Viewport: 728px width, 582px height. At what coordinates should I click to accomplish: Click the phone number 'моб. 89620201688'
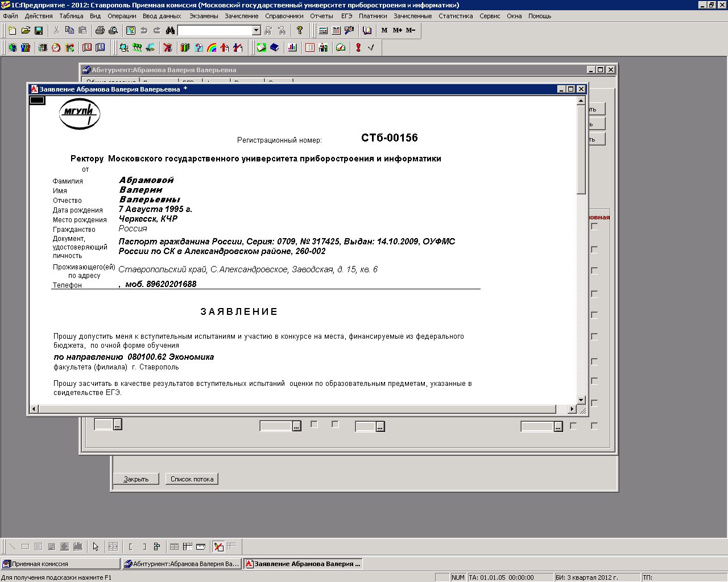pos(161,284)
